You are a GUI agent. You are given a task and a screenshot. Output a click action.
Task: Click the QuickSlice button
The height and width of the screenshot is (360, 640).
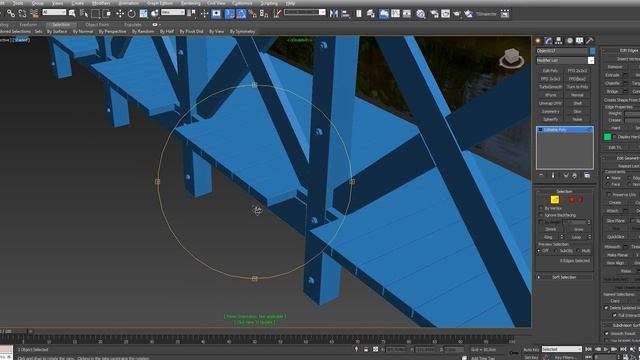616,237
